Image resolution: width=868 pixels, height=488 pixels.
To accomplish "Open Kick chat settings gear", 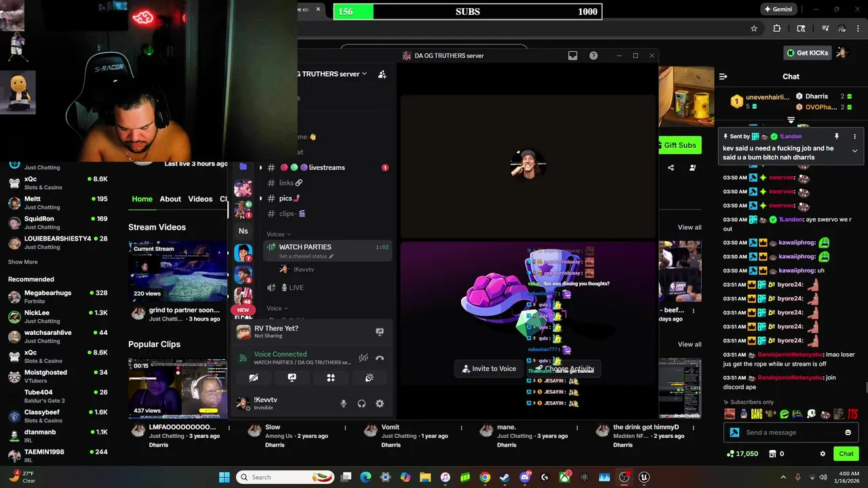I will (x=823, y=453).
